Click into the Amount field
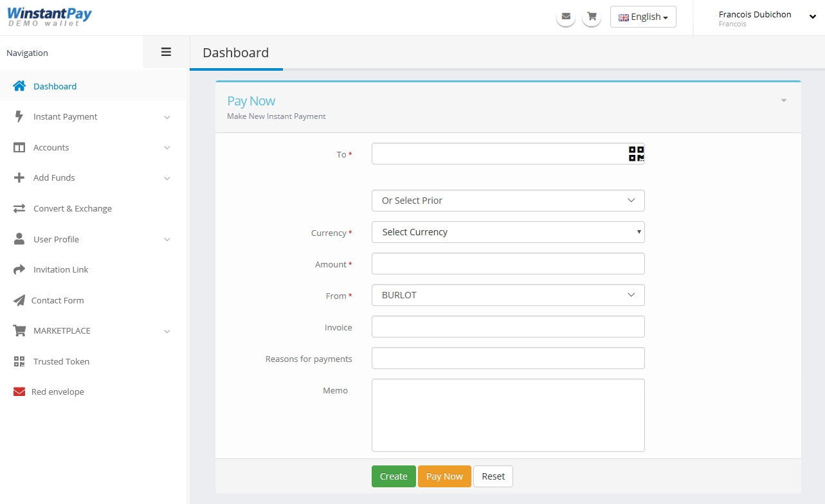 (508, 264)
